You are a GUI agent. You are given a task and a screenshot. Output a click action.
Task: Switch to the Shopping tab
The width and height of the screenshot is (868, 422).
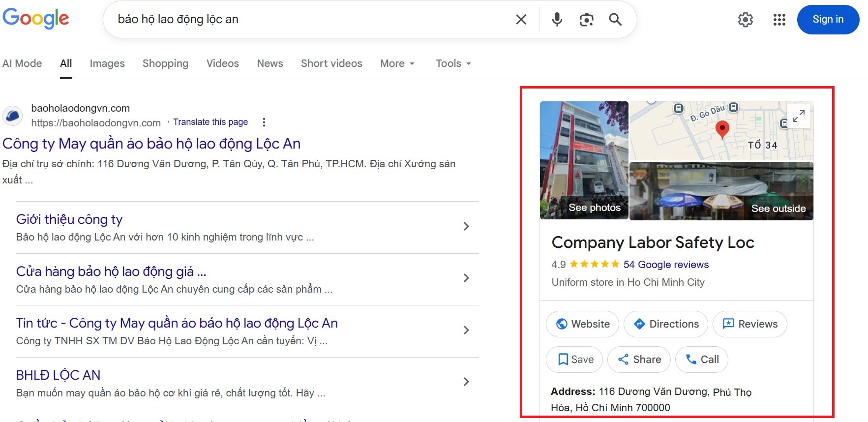pos(165,63)
